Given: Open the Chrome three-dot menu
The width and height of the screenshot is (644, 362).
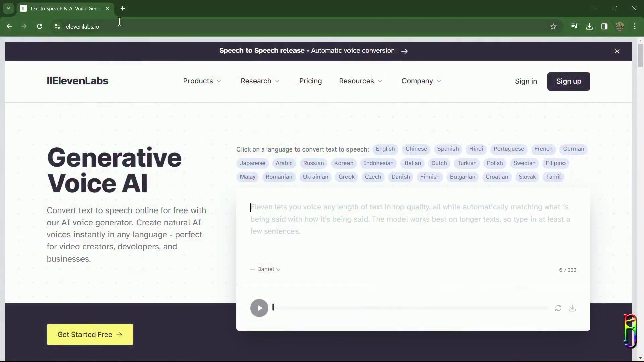Looking at the screenshot, I should click(x=635, y=26).
